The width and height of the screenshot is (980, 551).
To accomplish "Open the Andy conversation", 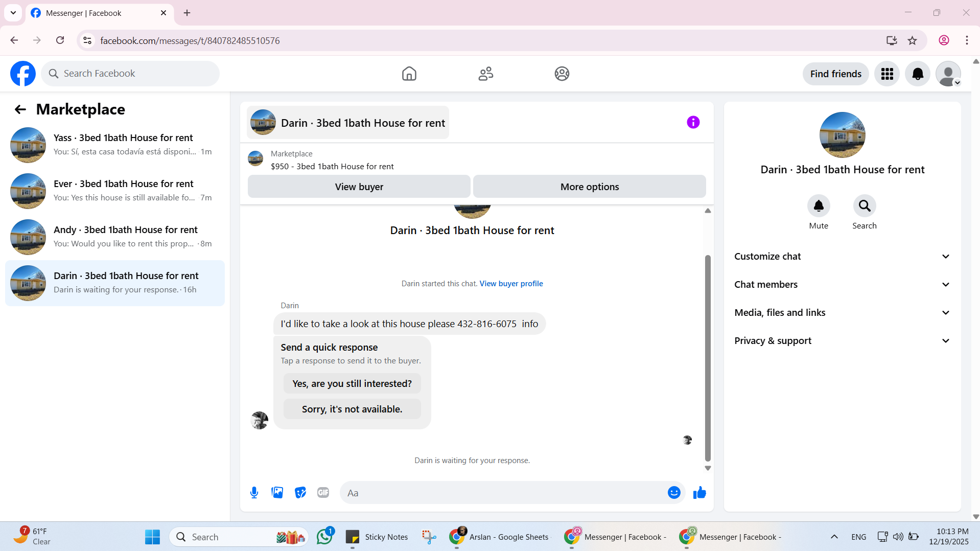I will (115, 237).
